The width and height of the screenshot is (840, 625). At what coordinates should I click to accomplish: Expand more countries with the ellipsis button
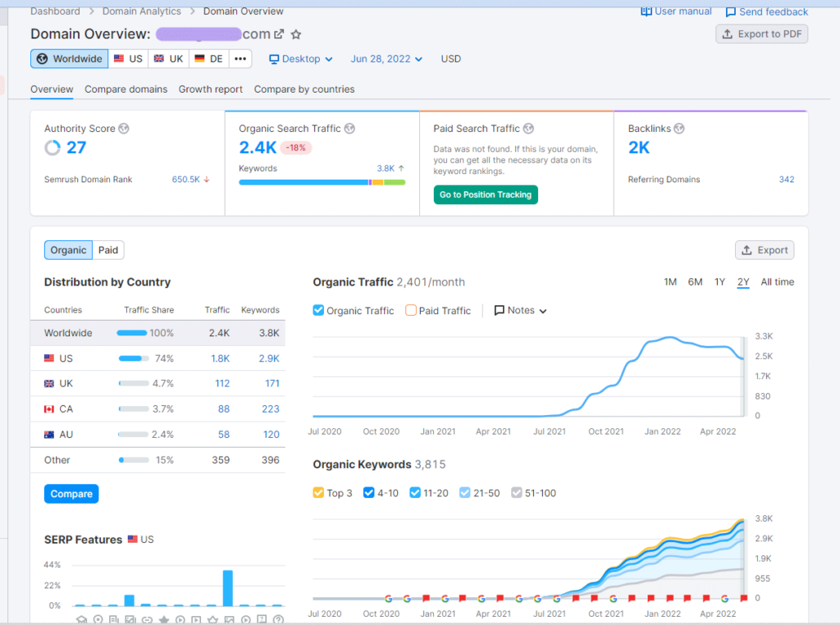click(x=240, y=58)
